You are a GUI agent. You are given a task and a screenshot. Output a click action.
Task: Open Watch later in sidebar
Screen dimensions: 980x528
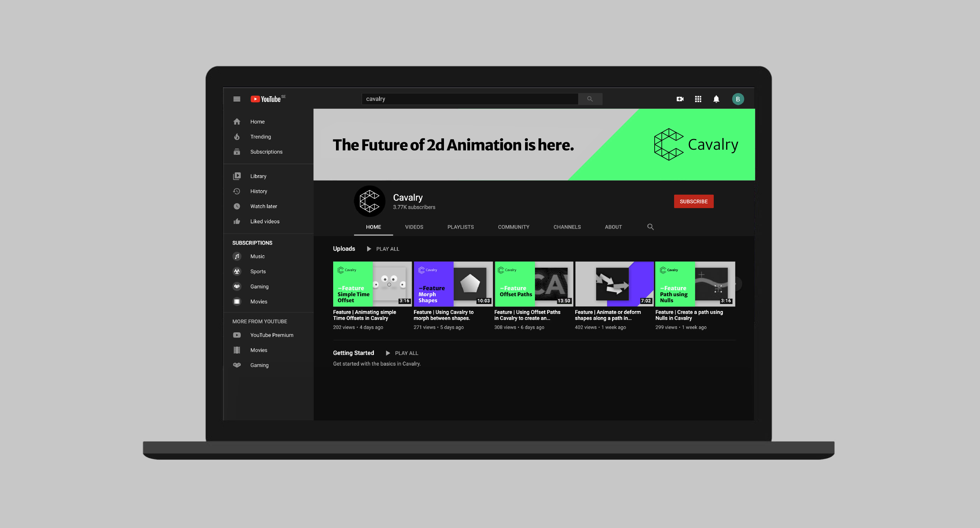click(263, 206)
